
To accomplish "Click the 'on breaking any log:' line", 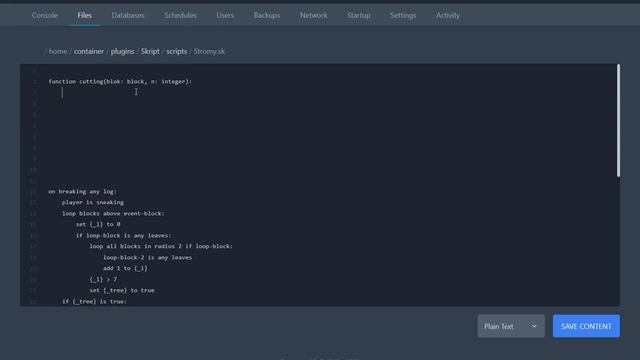I will coord(82,191).
